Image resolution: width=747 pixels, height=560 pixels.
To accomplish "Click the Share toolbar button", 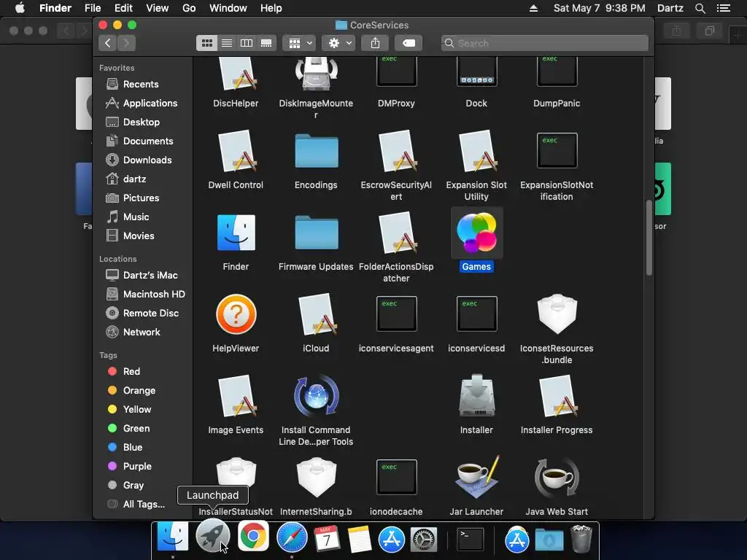I will 376,43.
